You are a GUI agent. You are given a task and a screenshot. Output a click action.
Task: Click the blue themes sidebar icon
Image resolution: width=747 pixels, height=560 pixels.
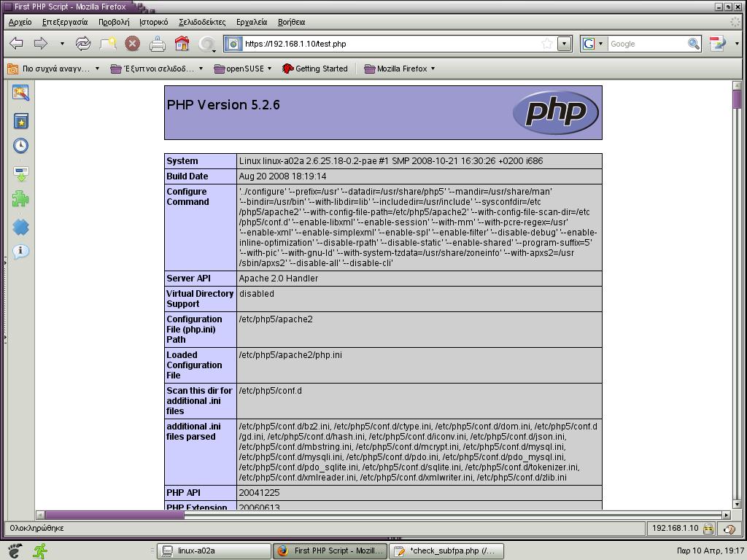click(x=20, y=227)
